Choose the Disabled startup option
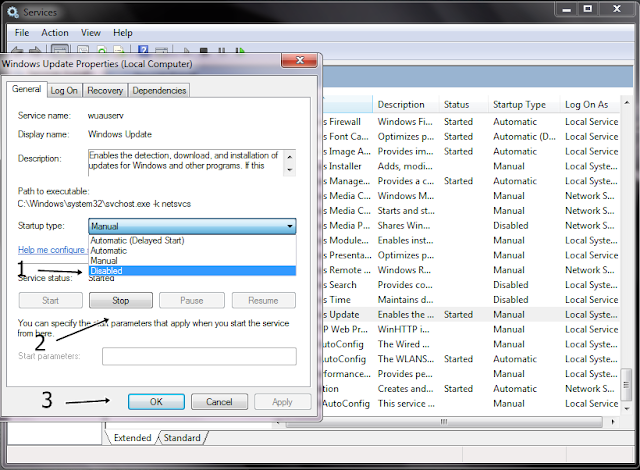The width and height of the screenshot is (640, 470). pos(192,270)
